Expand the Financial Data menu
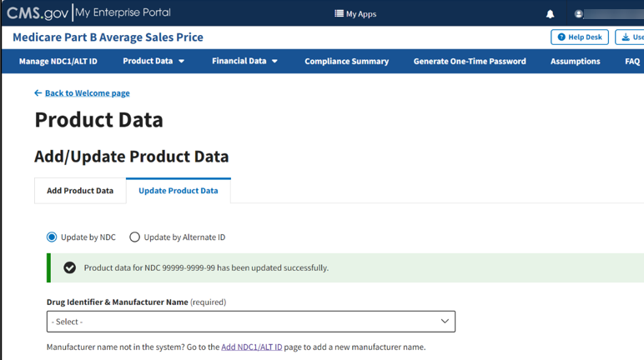This screenshot has width=644, height=360. point(244,61)
